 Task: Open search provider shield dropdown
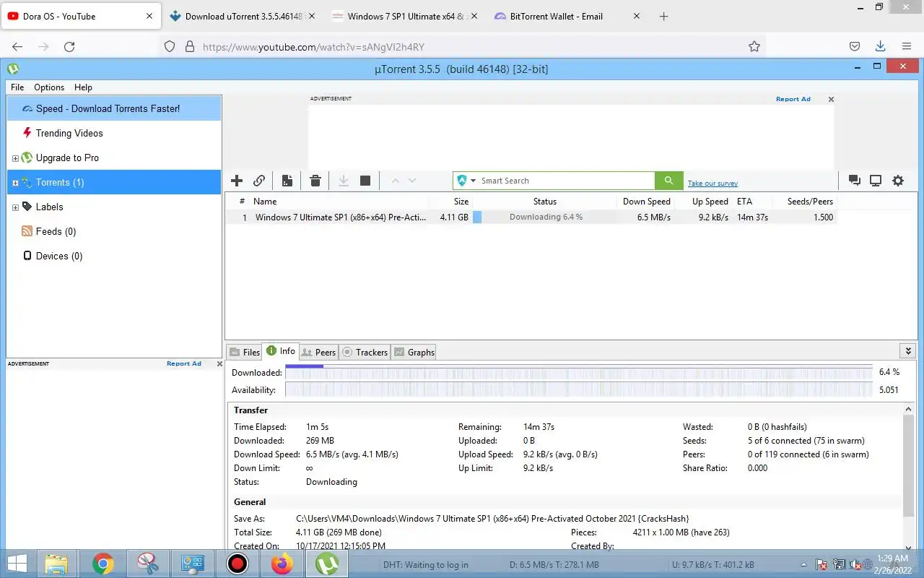coord(466,181)
